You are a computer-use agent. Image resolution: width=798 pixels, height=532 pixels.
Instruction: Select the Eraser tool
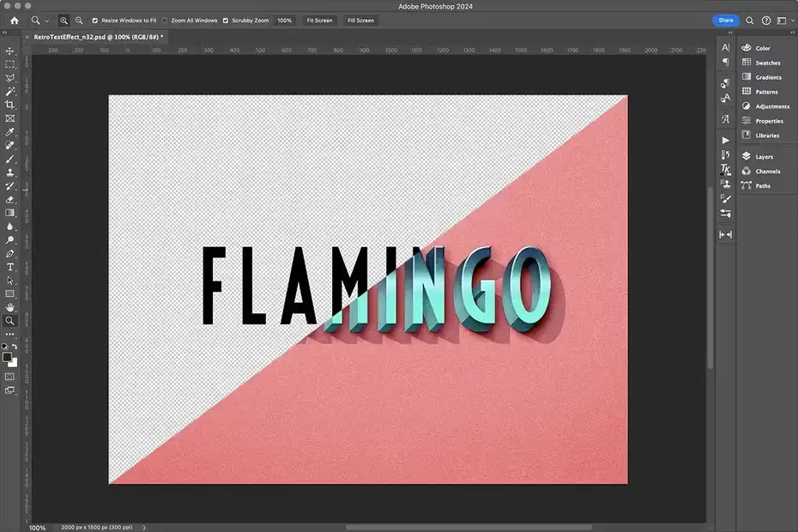tap(9, 200)
